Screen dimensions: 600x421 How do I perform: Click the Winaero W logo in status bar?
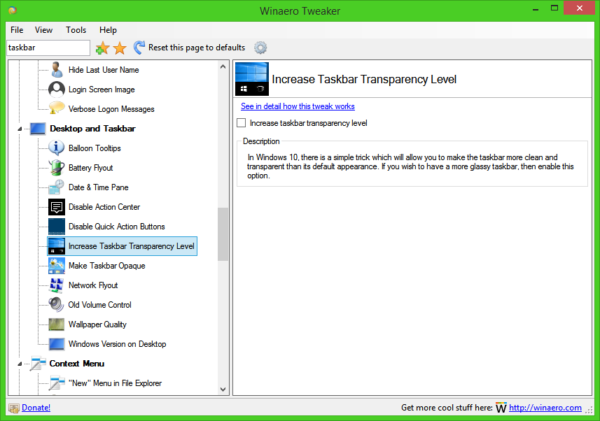click(501, 408)
